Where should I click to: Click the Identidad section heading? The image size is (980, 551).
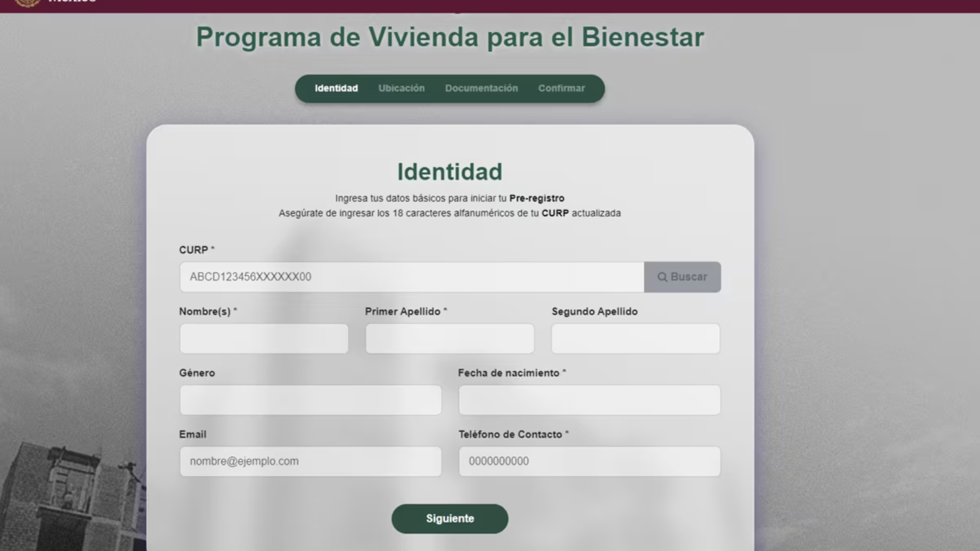point(450,172)
